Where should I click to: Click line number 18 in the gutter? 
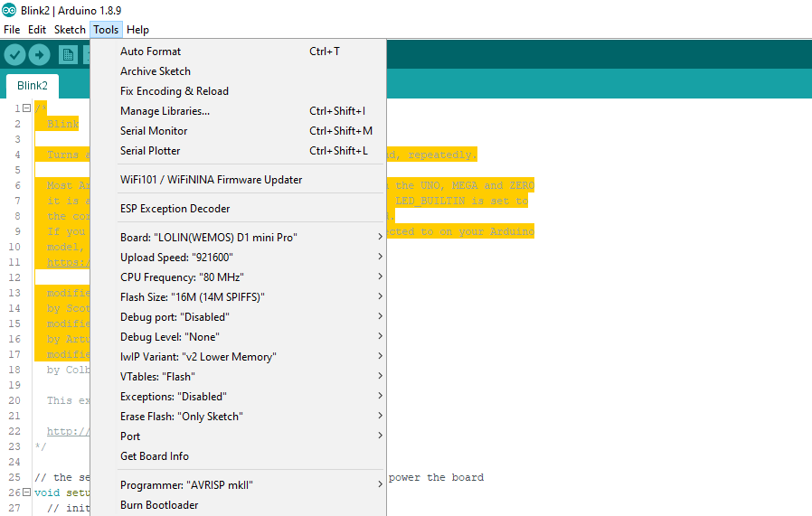tap(14, 370)
